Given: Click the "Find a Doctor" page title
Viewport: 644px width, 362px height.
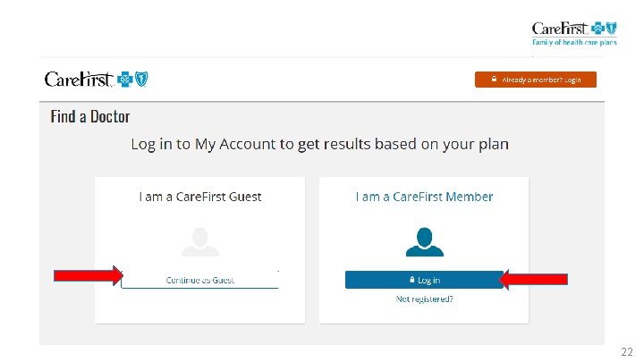Looking at the screenshot, I should [x=90, y=116].
